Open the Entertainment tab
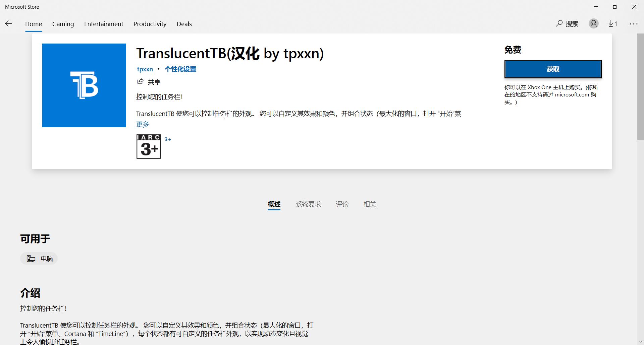 [104, 24]
